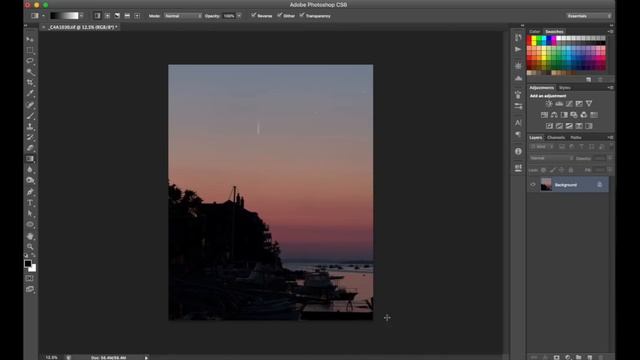Switch to the Swatches tab

click(x=554, y=31)
